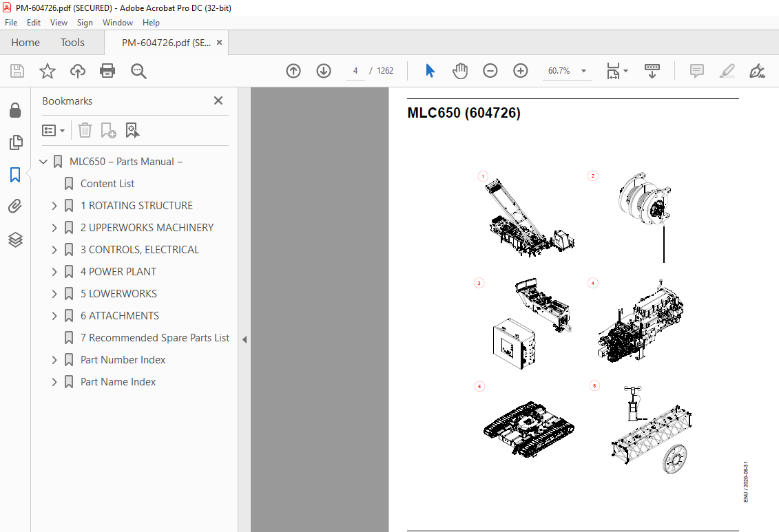Activate the selection arrow tool

430,71
